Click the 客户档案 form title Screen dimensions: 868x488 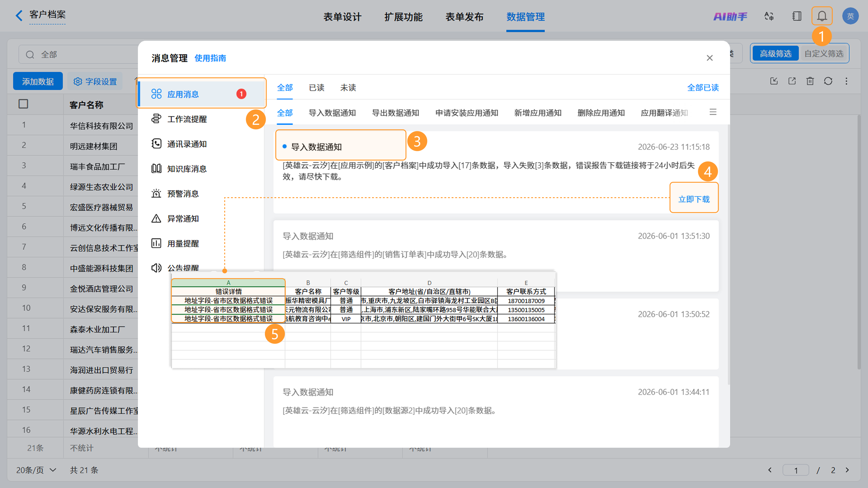pyautogui.click(x=47, y=14)
